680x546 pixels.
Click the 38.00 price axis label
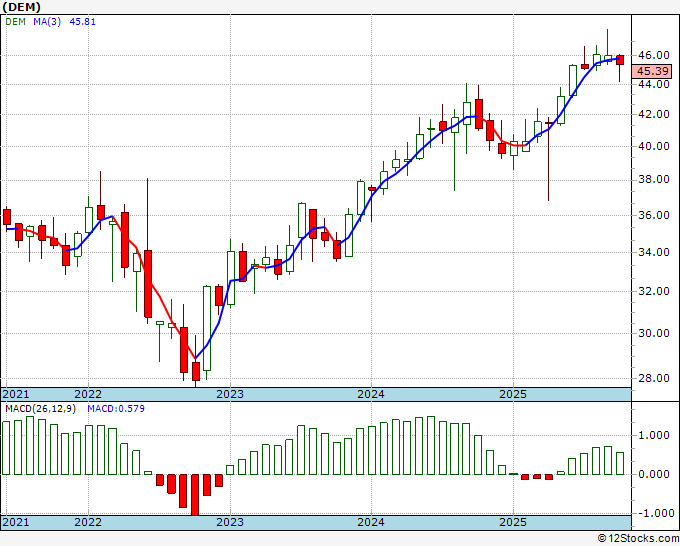654,180
